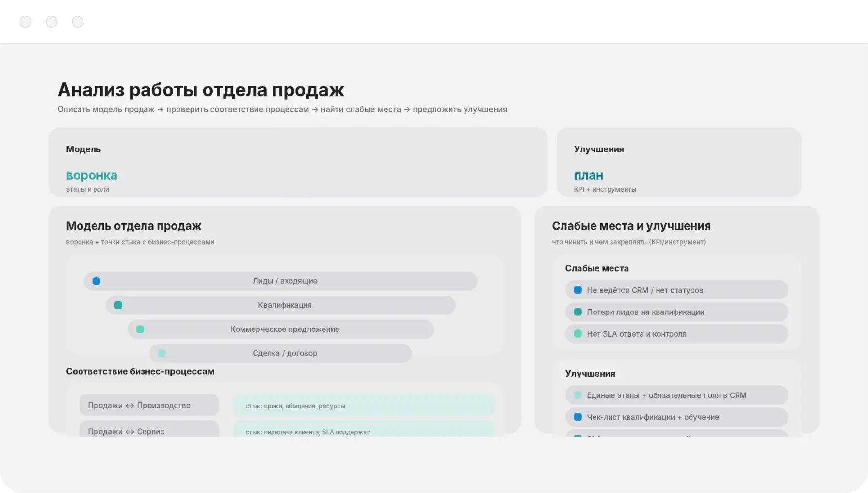Select the Нет SLA ответа и контроля item
868x493 pixels.
pos(676,334)
